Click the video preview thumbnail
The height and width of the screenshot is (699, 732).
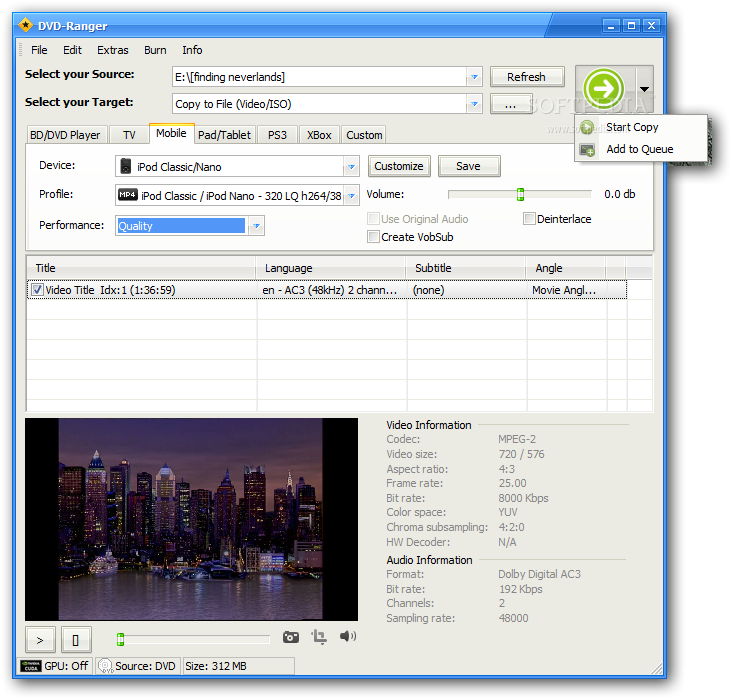[x=191, y=519]
